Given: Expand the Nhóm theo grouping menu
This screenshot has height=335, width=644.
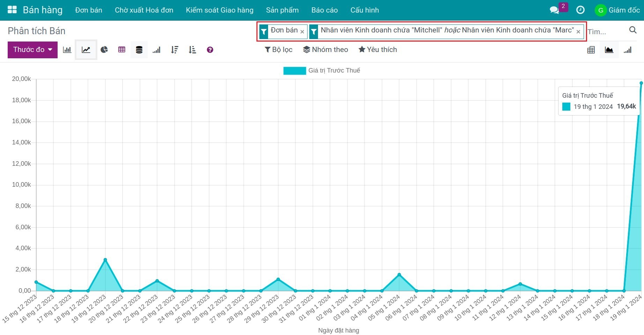Looking at the screenshot, I should point(325,50).
